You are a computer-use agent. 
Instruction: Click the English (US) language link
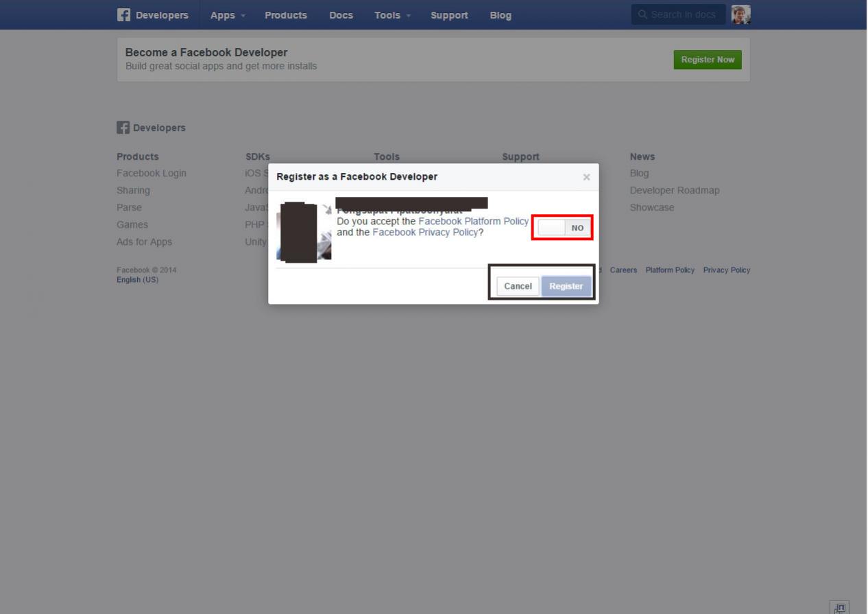137,280
